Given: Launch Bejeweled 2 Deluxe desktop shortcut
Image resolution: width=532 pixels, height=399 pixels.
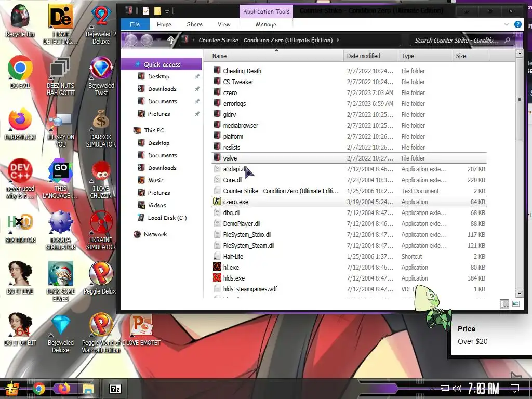Looking at the screenshot, I should (x=101, y=24).
